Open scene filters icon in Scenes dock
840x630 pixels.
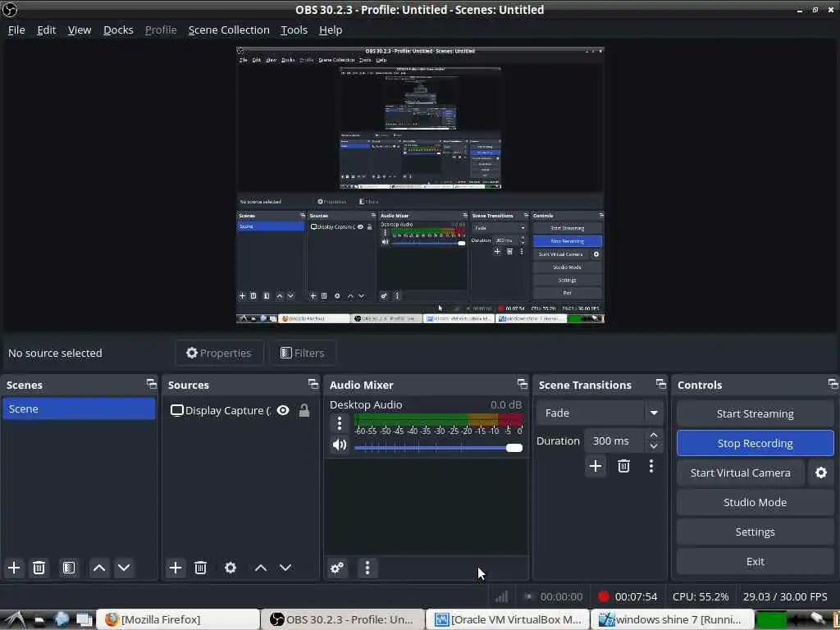pos(69,568)
